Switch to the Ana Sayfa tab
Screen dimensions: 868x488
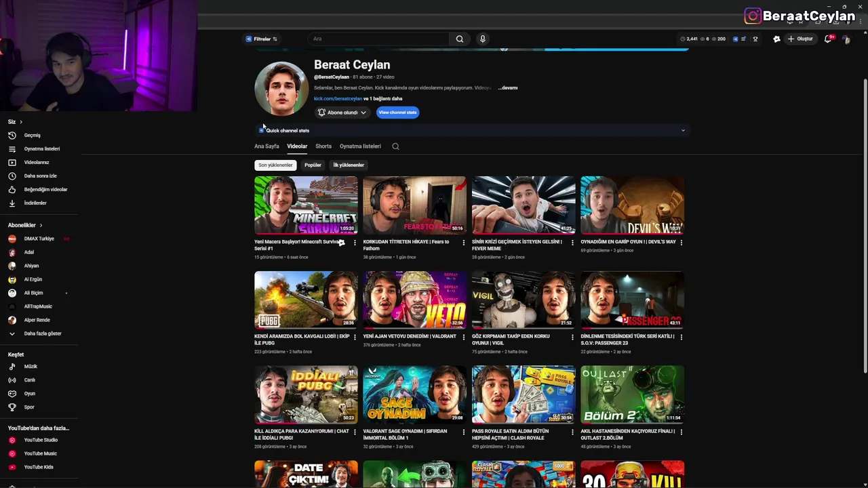pyautogui.click(x=267, y=146)
